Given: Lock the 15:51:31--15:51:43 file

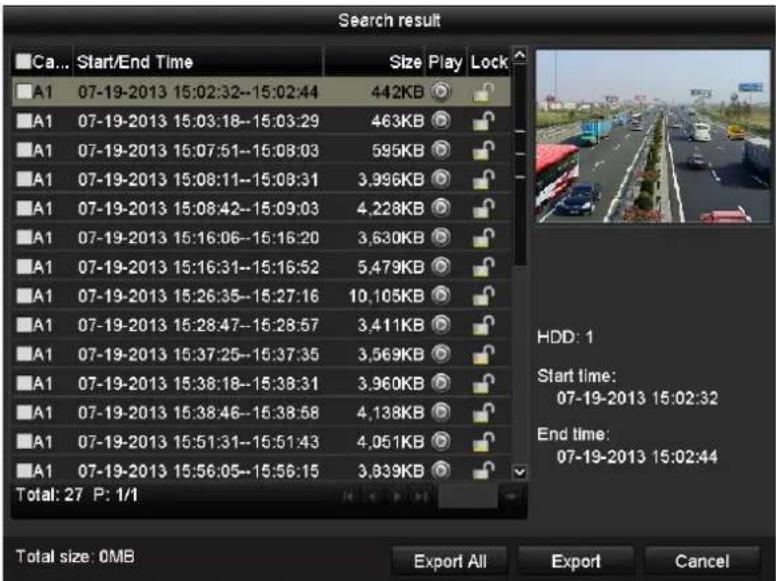Looking at the screenshot, I should click(484, 442).
